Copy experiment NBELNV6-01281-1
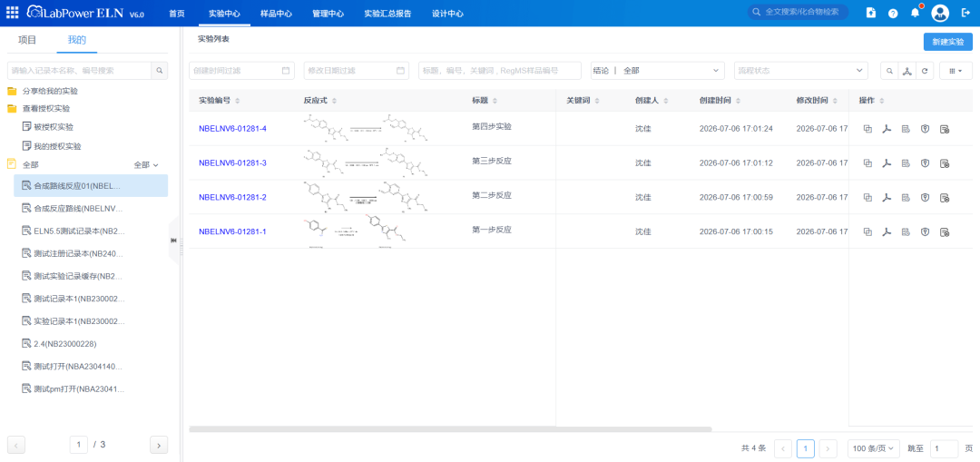980x462 pixels. [x=867, y=232]
